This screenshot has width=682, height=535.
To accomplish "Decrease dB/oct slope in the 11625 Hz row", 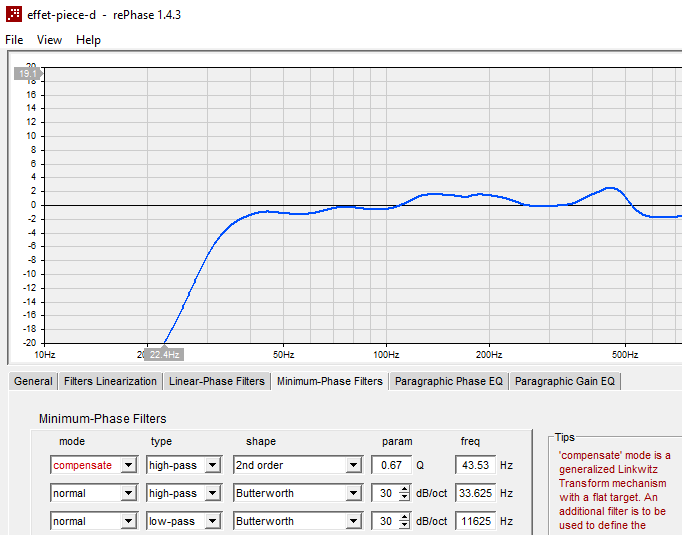I will (x=405, y=525).
